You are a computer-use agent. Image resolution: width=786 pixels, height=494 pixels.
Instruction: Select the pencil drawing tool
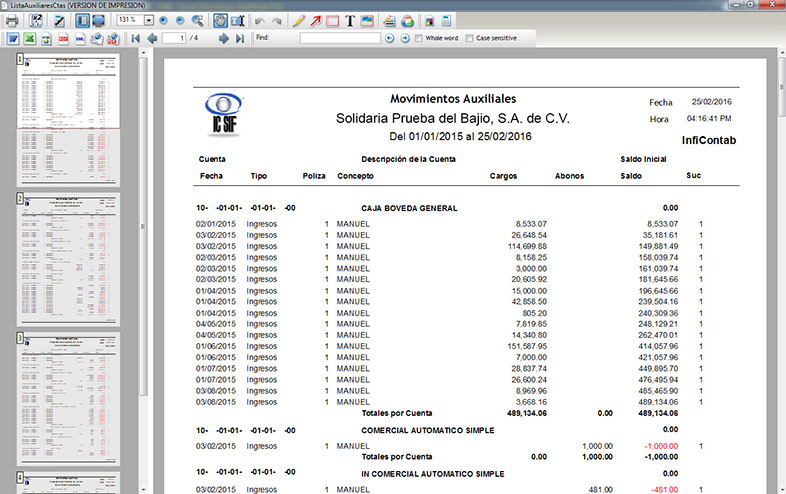pos(300,19)
